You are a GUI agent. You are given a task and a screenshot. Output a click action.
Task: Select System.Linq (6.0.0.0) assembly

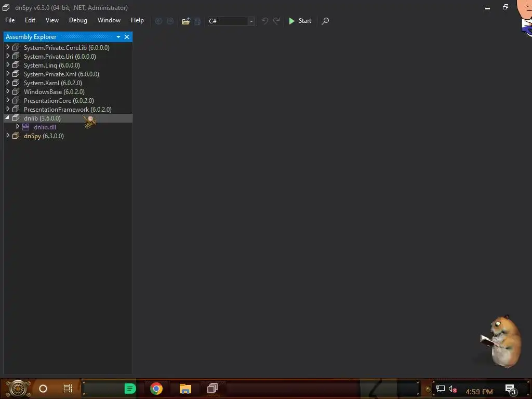(x=51, y=65)
